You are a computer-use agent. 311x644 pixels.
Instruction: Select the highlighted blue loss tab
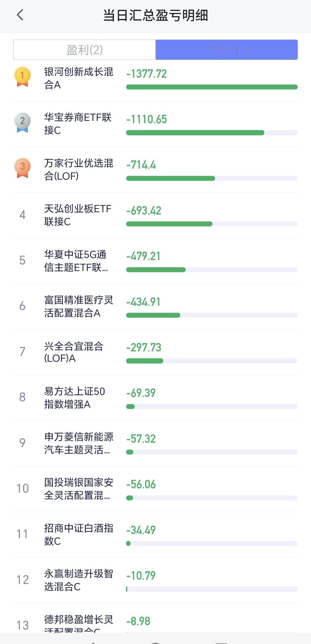click(x=226, y=50)
